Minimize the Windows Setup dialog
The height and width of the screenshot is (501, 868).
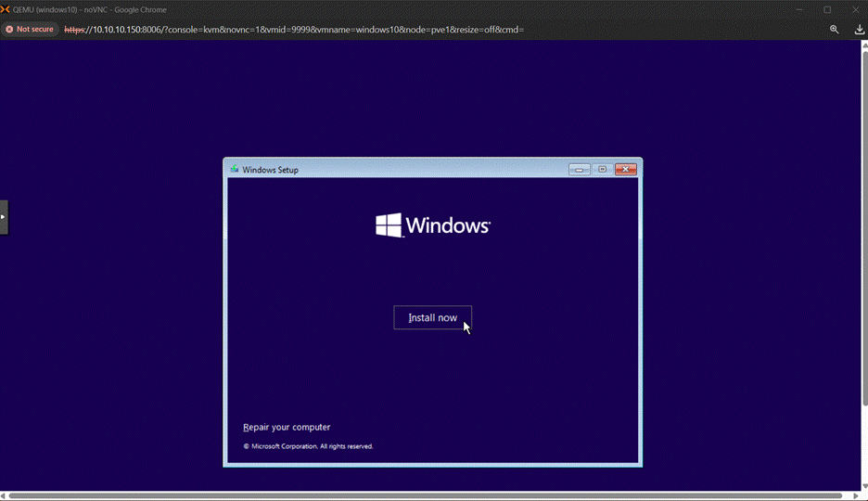click(x=580, y=170)
